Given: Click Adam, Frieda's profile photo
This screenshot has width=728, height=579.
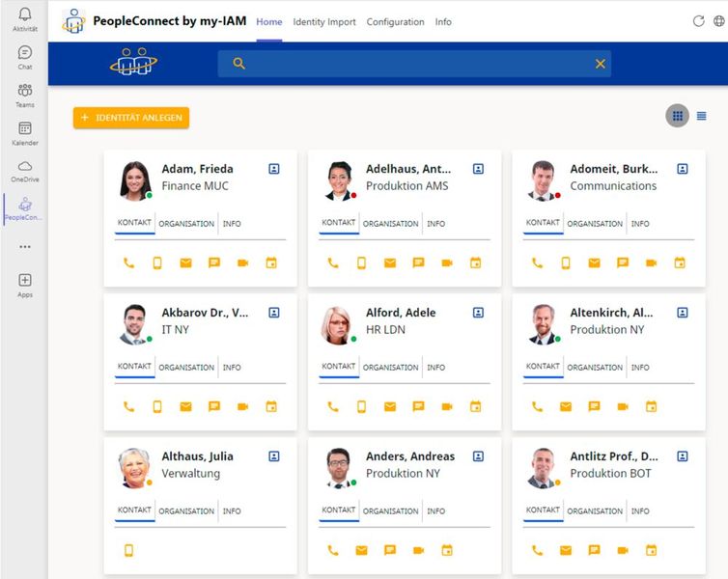Looking at the screenshot, I should coord(135,180).
